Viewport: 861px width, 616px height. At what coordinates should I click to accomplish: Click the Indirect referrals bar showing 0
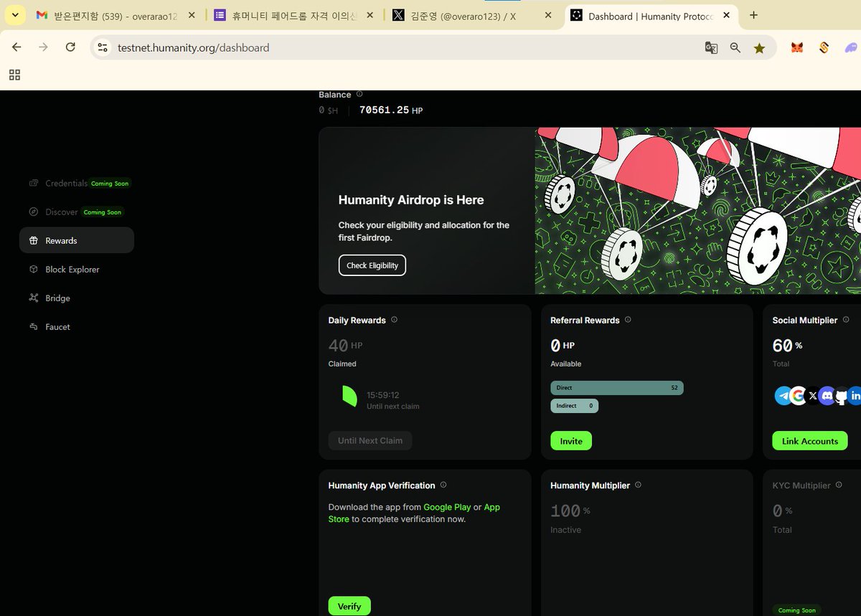click(x=574, y=406)
